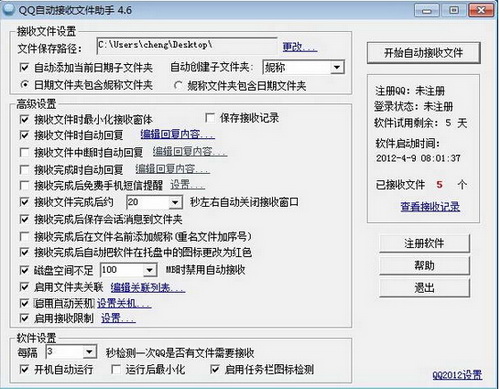500x389 pixels.
Task: Click 查看接收记录 link
Action: point(430,207)
